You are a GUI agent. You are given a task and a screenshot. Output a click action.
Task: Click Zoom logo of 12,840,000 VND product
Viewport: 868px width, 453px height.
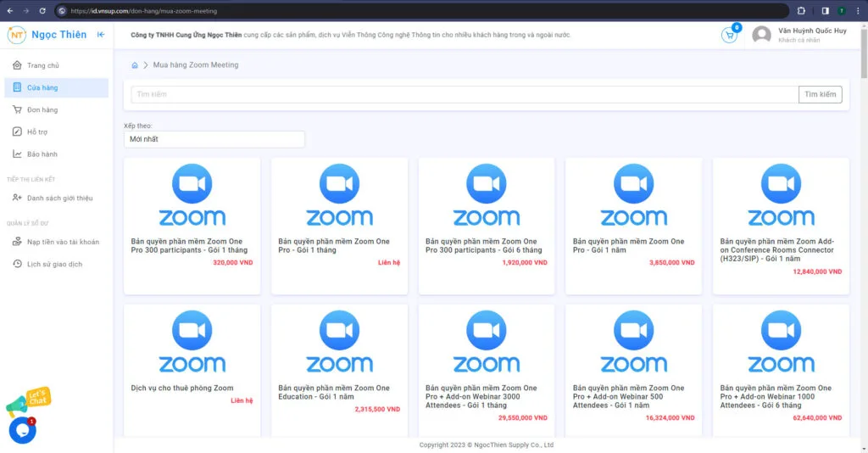781,195
